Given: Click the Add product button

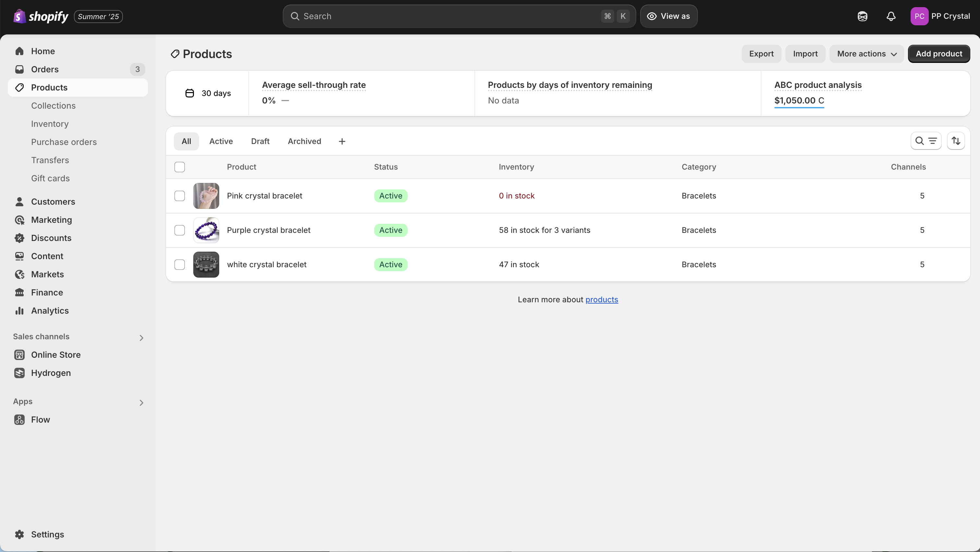Looking at the screenshot, I should click(938, 54).
